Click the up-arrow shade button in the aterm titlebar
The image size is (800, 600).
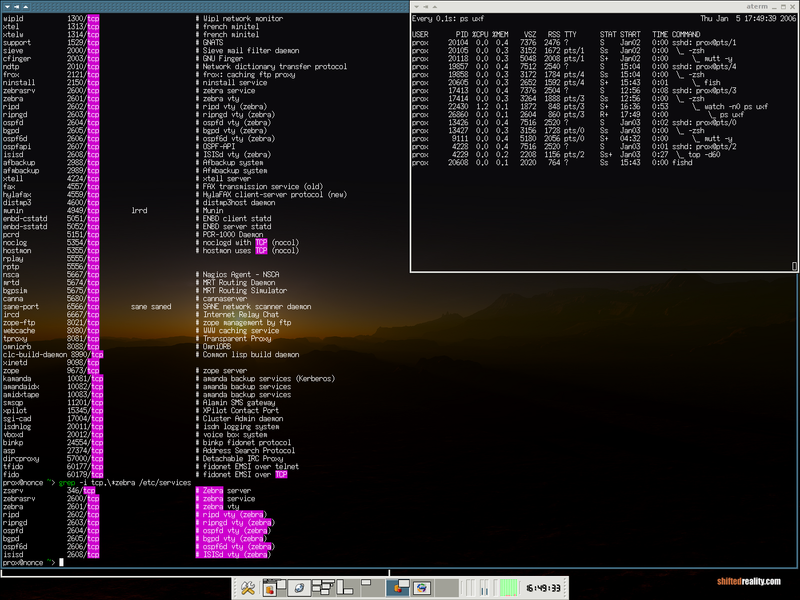click(x=435, y=7)
